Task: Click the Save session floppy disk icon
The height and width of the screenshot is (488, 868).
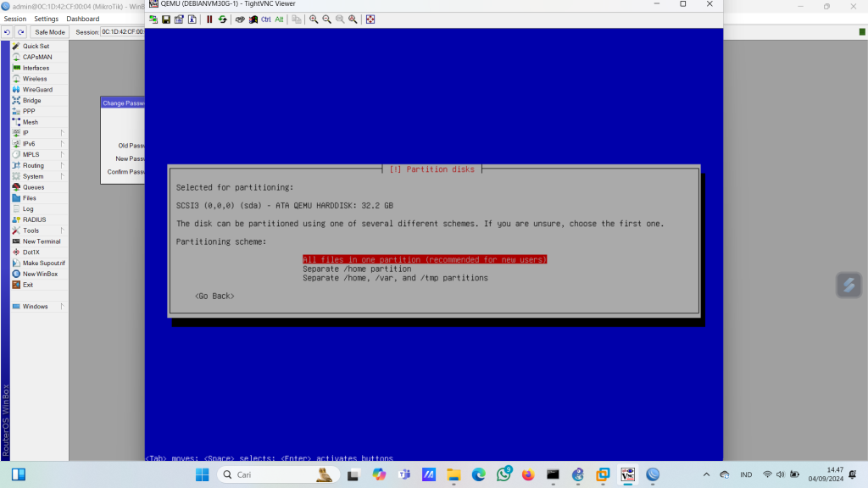Action: [166, 19]
